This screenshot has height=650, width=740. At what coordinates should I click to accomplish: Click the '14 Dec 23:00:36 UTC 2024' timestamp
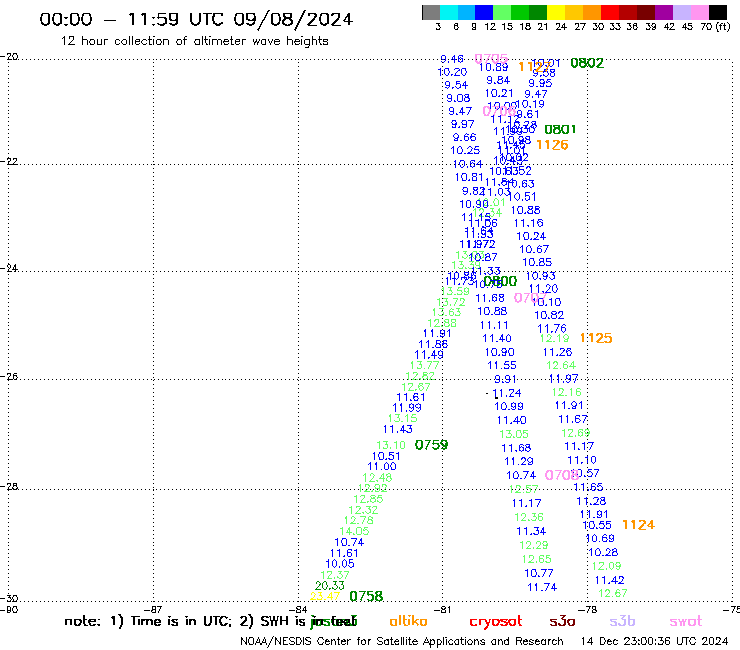point(655,641)
